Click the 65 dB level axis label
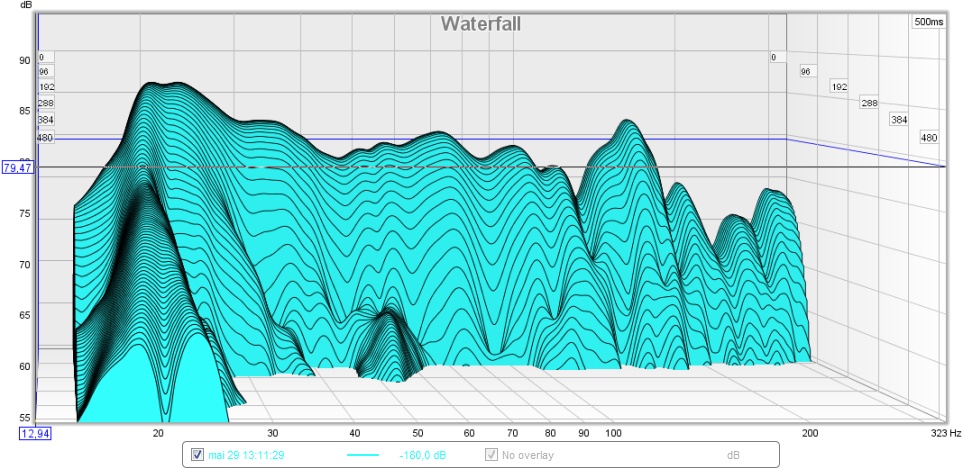The image size is (963, 469). click(25, 316)
